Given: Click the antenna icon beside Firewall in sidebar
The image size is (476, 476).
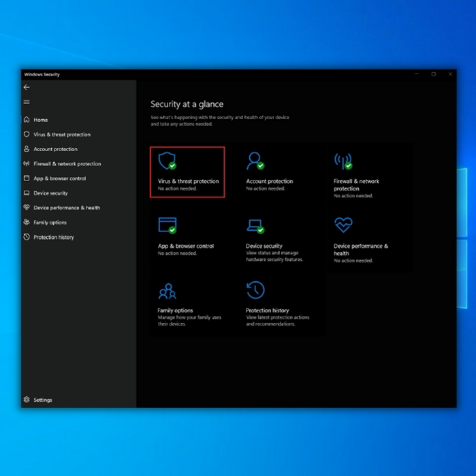Looking at the screenshot, I should (27, 163).
